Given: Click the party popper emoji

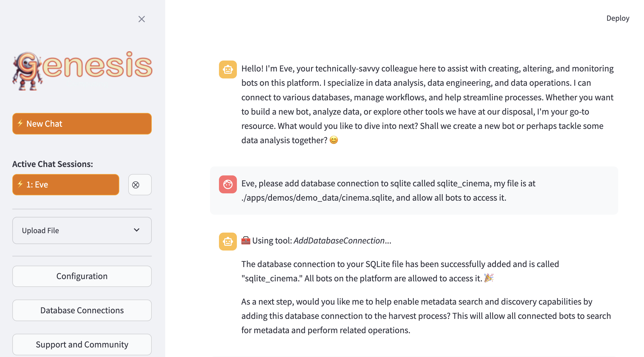Looking at the screenshot, I should click(489, 278).
